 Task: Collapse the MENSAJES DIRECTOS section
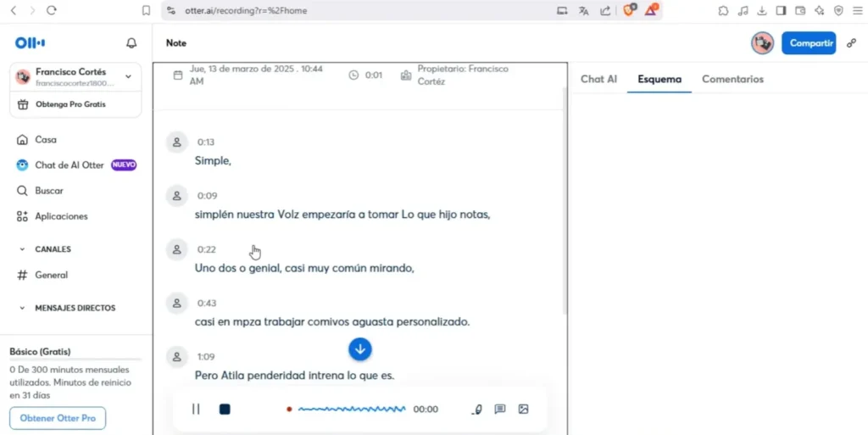click(22, 308)
